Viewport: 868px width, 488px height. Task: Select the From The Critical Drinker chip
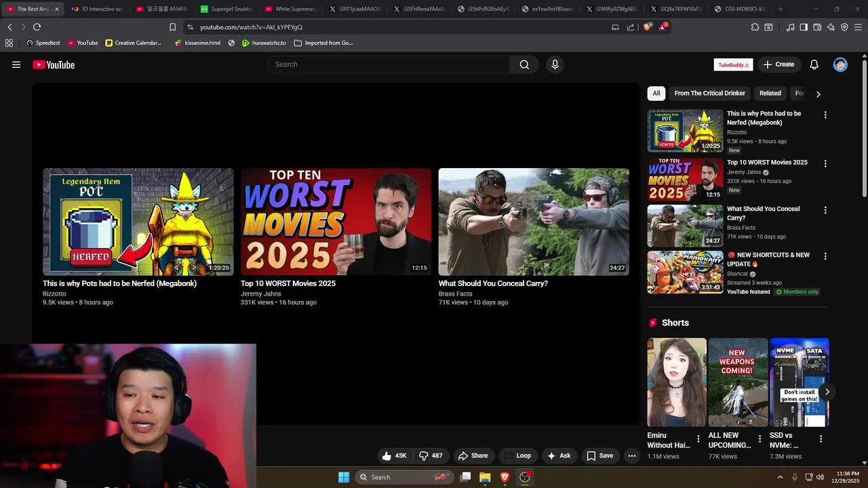[x=709, y=94]
